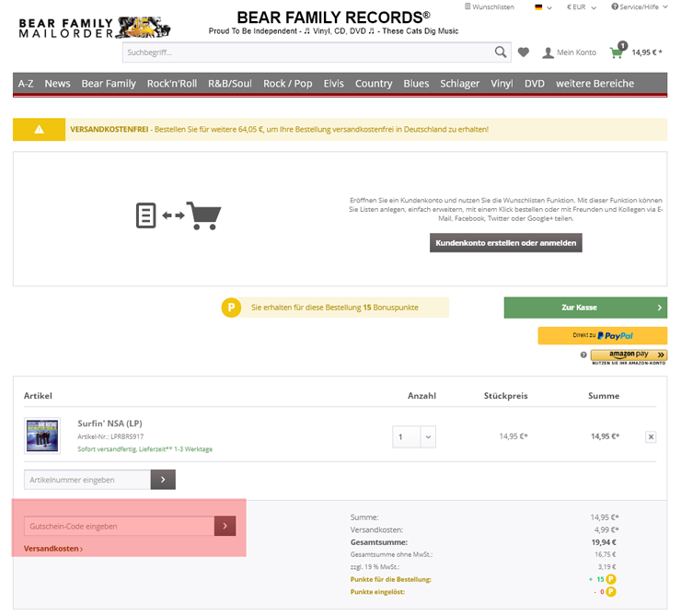Click the green Zur Kasse button
Viewport: 681px width, 616px height.
[585, 308]
